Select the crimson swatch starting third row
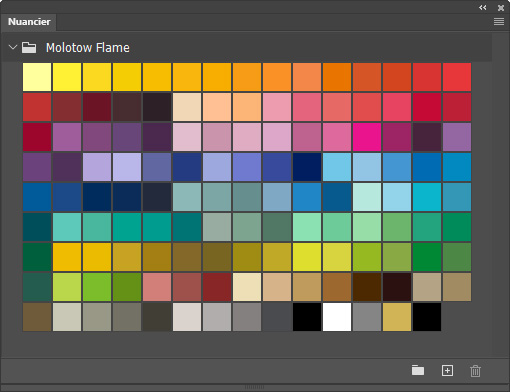Image resolution: width=510 pixels, height=392 pixels. point(37,137)
